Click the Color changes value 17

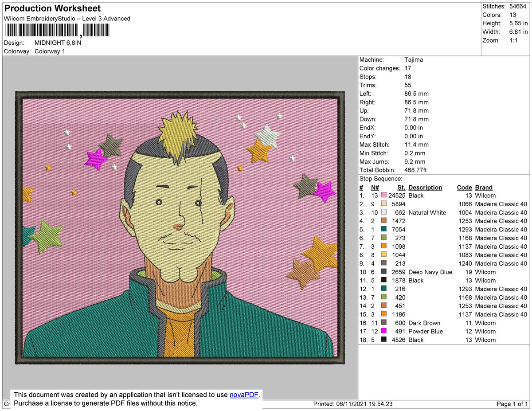[x=408, y=68]
